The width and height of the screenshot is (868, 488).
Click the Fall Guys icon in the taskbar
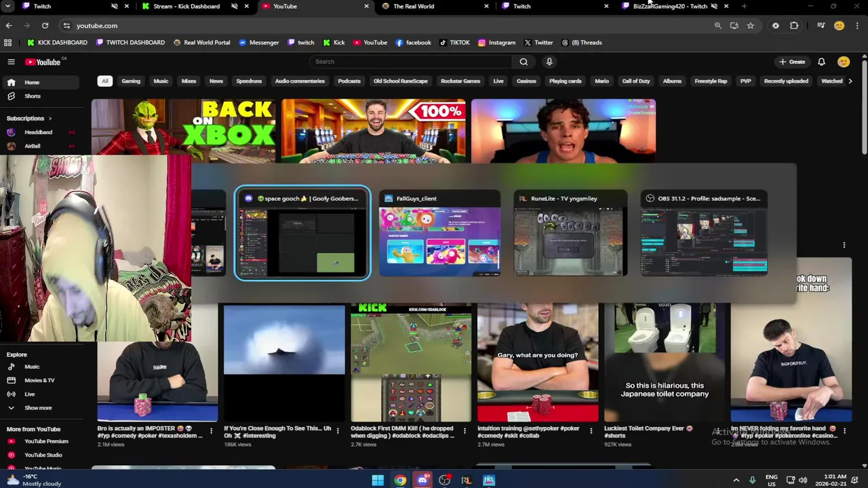point(489,481)
